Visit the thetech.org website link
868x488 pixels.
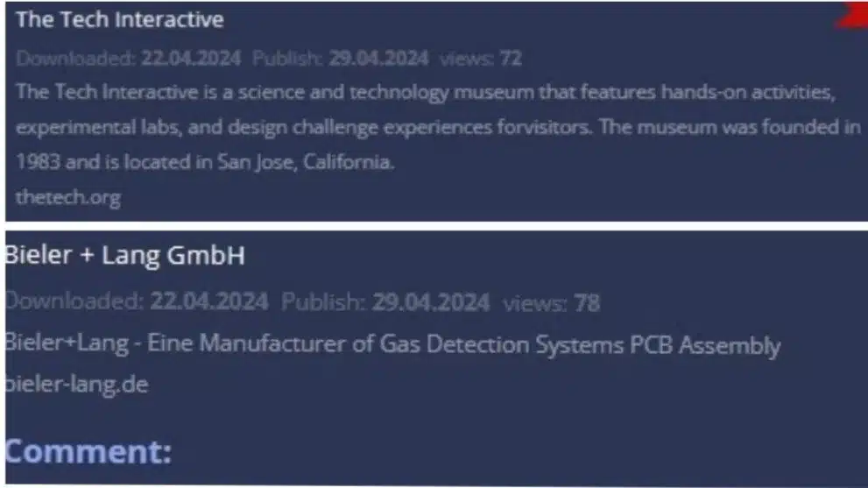pyautogui.click(x=67, y=197)
